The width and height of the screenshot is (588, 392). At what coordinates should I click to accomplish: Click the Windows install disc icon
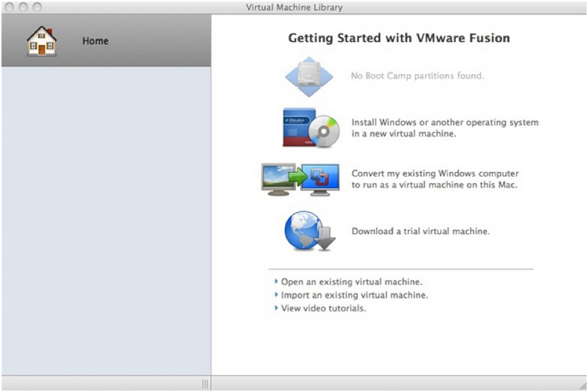(x=311, y=128)
